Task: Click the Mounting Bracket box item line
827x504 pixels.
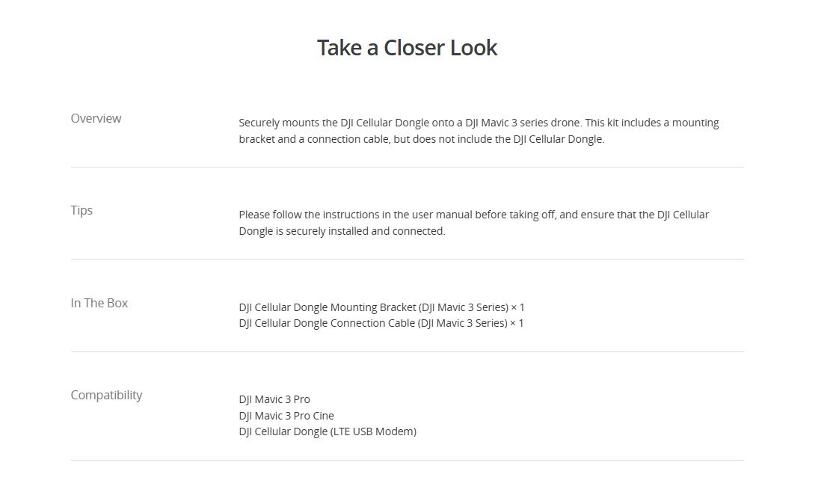Action: coord(373,307)
